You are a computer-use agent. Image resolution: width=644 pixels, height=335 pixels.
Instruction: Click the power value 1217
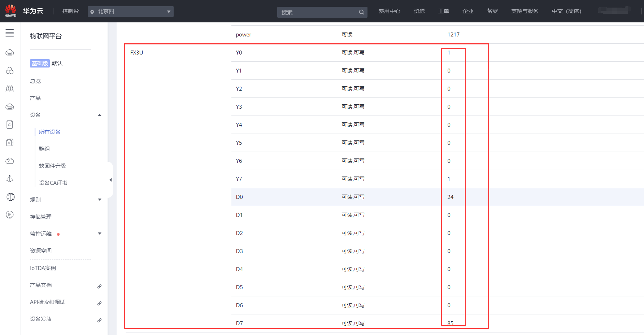(x=453, y=35)
